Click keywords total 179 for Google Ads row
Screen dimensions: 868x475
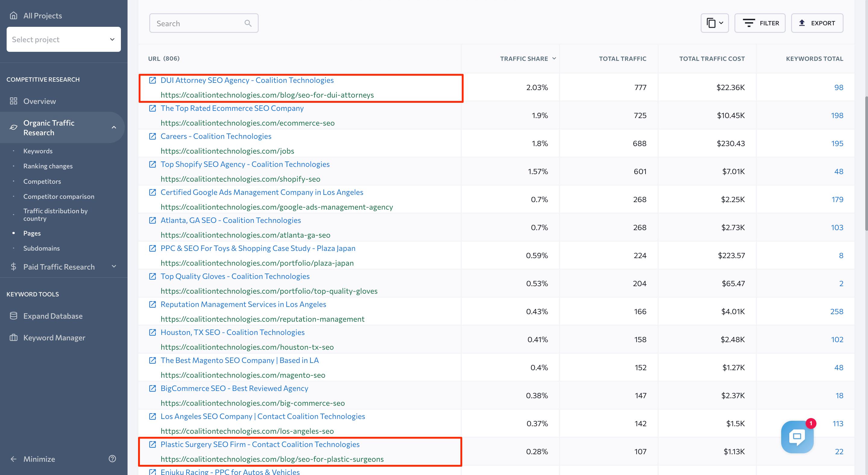(837, 199)
